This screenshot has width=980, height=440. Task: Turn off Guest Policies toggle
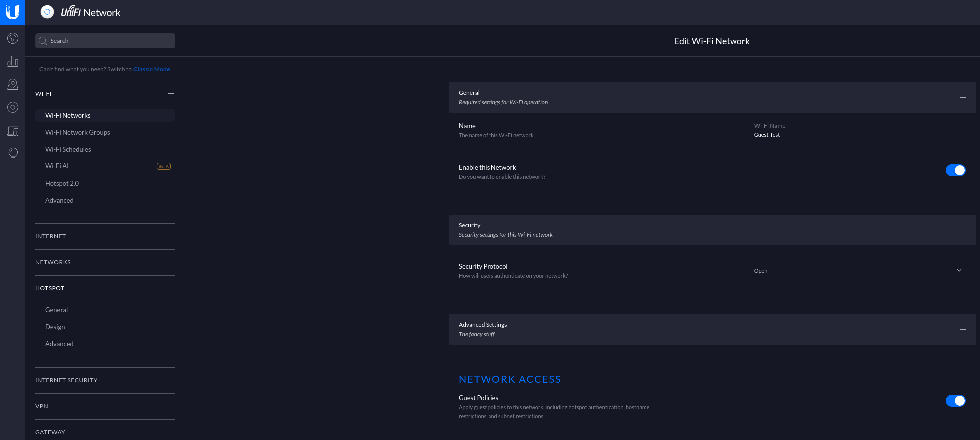[x=955, y=401]
